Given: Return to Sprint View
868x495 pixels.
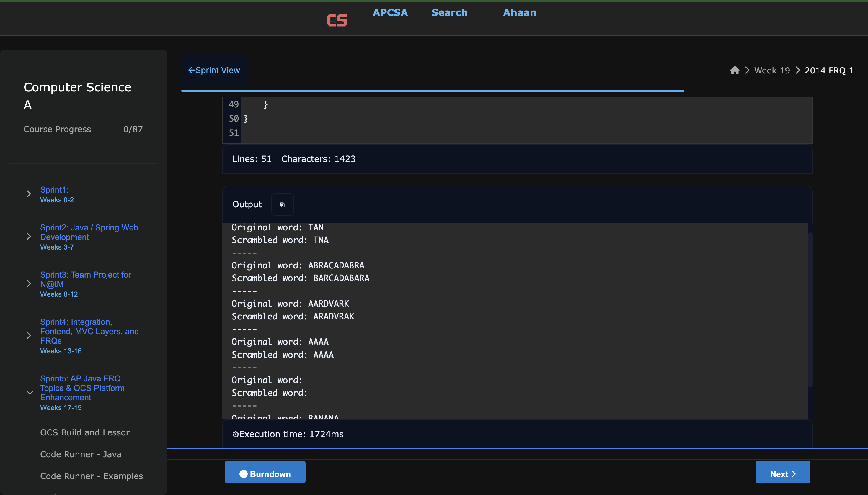Looking at the screenshot, I should tap(214, 71).
